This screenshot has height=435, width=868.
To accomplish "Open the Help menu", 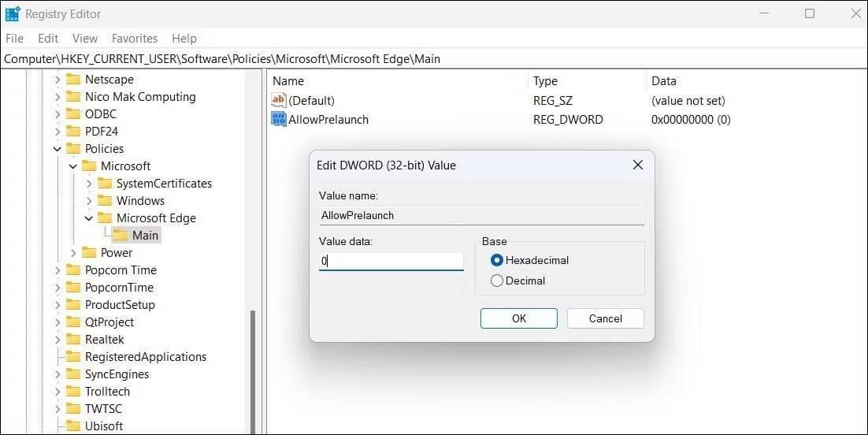I will [184, 39].
